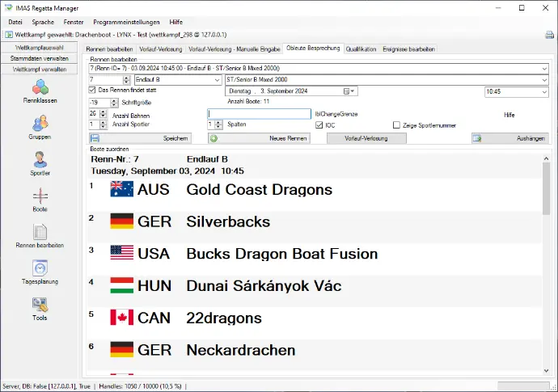Click the Aushängen button
Image resolution: width=558 pixels, height=392 pixels.
click(510, 138)
